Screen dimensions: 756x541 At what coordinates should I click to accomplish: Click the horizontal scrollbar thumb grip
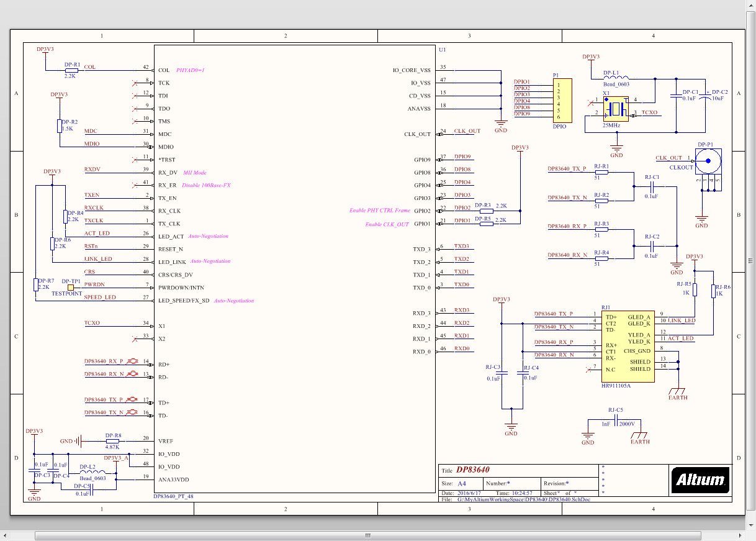pyautogui.click(x=367, y=535)
